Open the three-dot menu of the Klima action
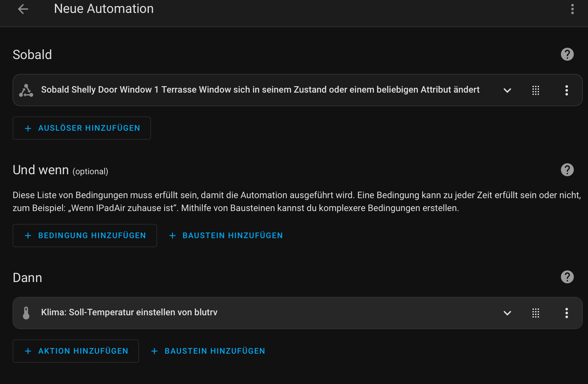 (x=566, y=313)
